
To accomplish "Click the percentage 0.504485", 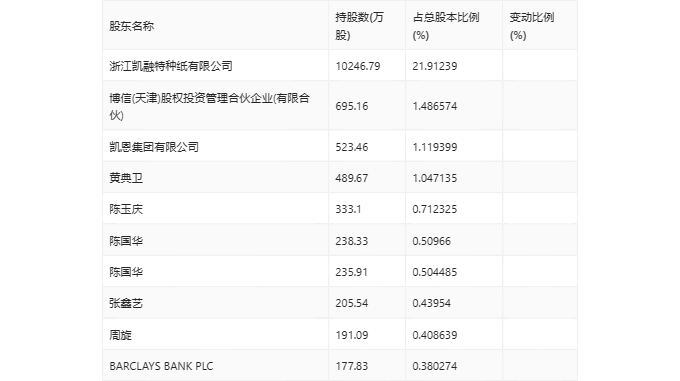I will (x=435, y=272).
